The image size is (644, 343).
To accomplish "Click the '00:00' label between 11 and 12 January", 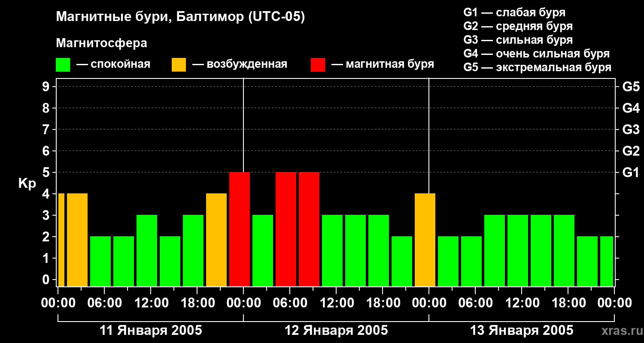I will coord(243,303).
